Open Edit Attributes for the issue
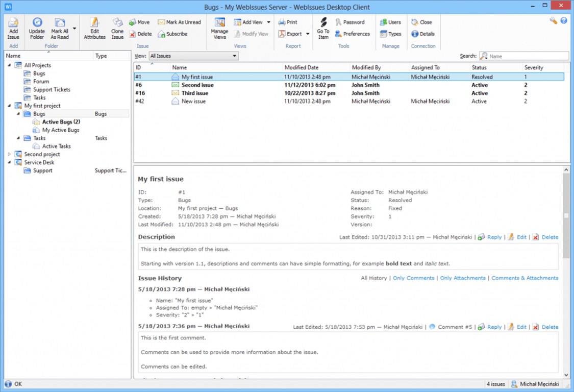The width and height of the screenshot is (574, 392). click(94, 28)
